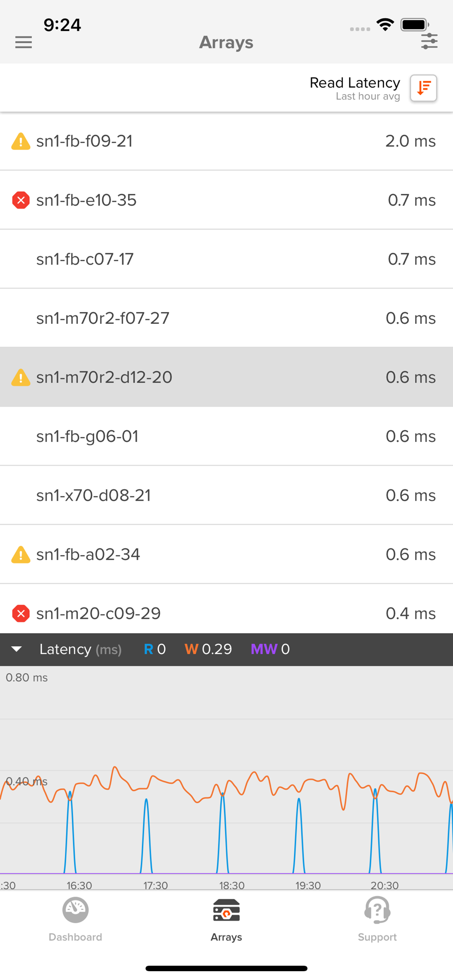Tap the warning icon for sn1-m70r2-d12-20
The image size is (453, 980).
click(21, 377)
